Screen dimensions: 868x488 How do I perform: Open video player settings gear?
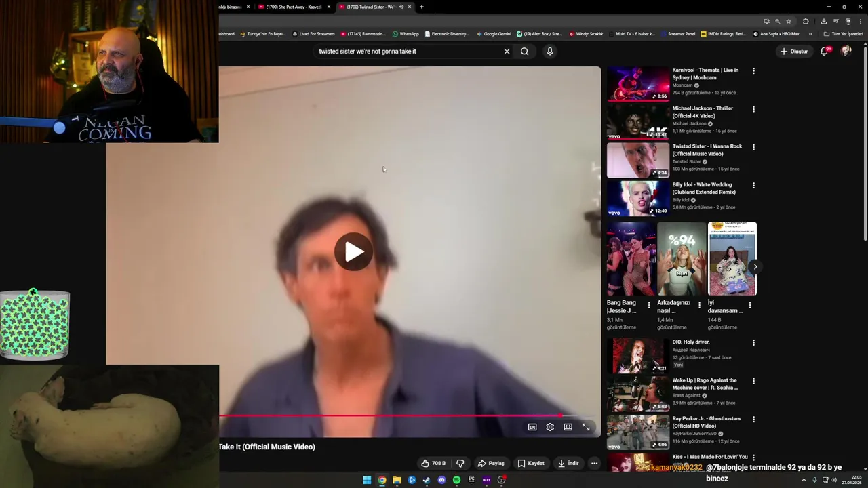(550, 427)
